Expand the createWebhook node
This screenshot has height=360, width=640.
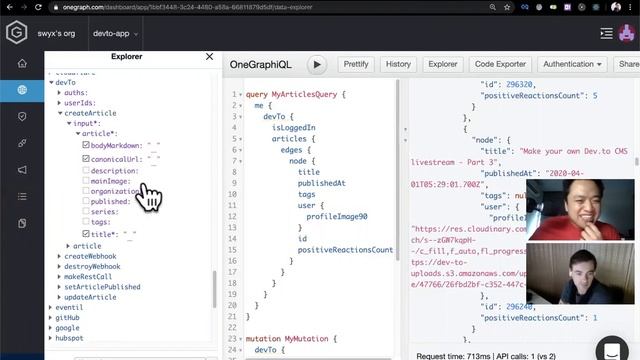(x=60, y=256)
